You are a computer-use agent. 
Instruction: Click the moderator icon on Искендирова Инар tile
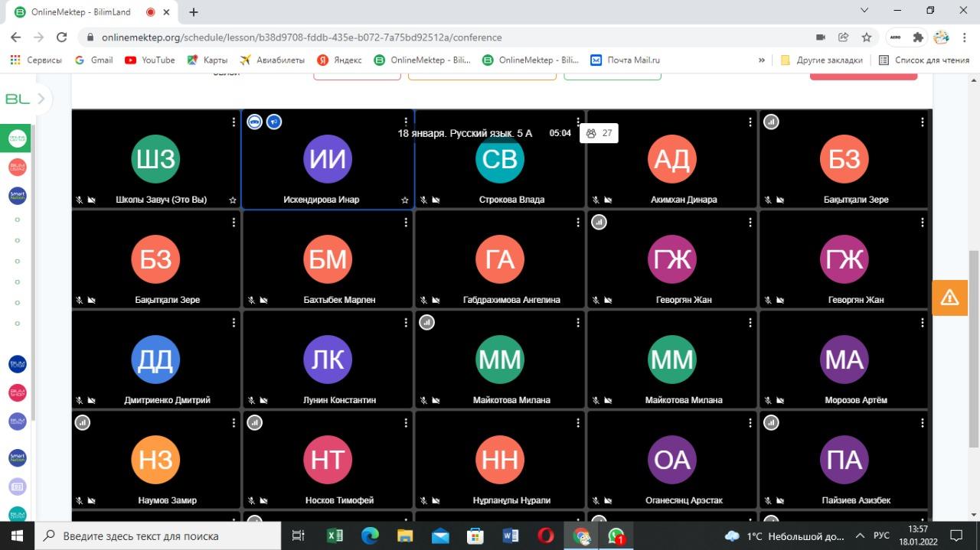(x=254, y=122)
